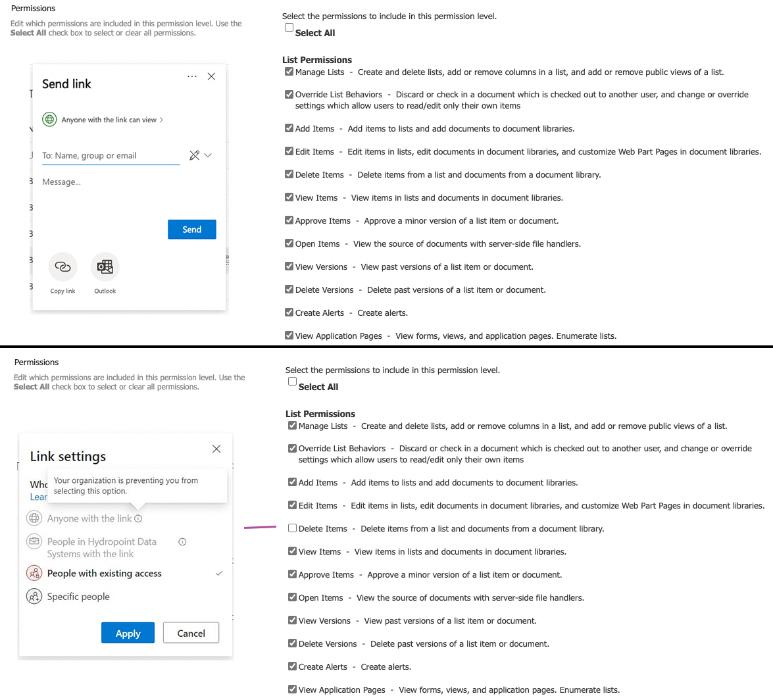The image size is (773, 700).
Task: Click the Copy link icon
Action: click(x=62, y=266)
